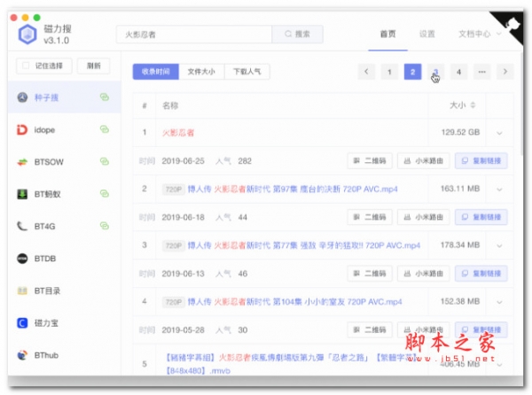Click the results panel vertical scrollbar

[522, 104]
